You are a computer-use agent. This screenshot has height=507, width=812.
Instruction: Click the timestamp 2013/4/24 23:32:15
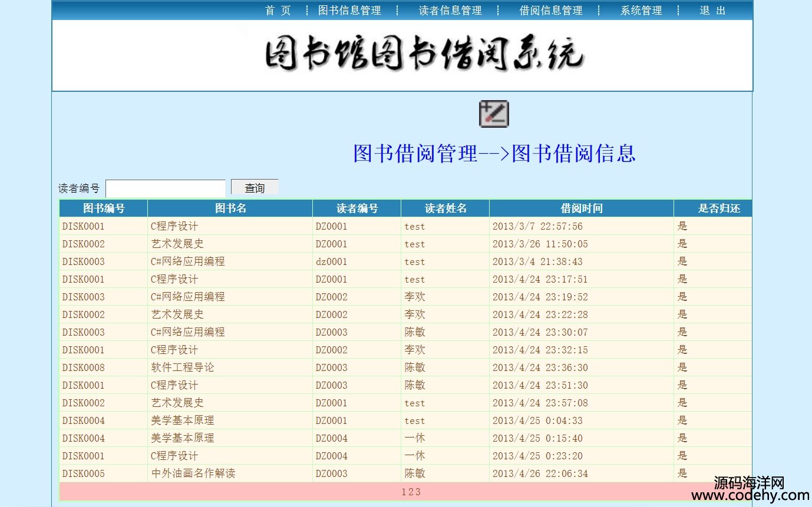click(x=540, y=350)
